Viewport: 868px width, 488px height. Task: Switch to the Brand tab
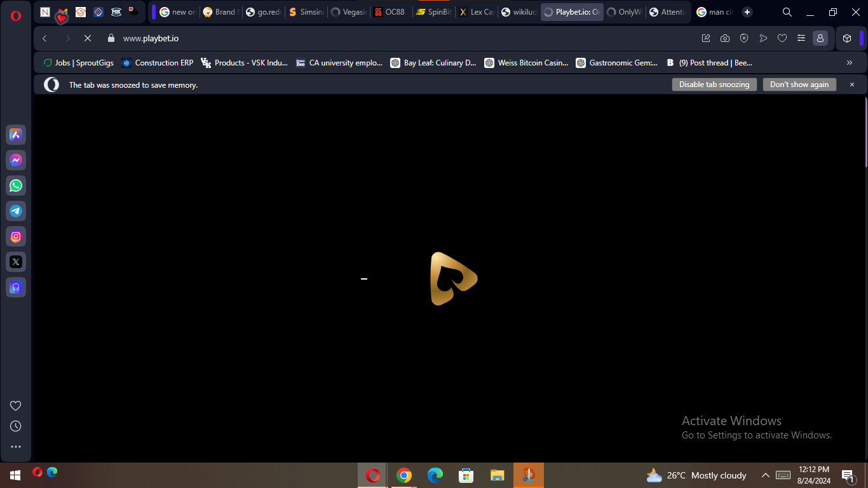(x=220, y=12)
